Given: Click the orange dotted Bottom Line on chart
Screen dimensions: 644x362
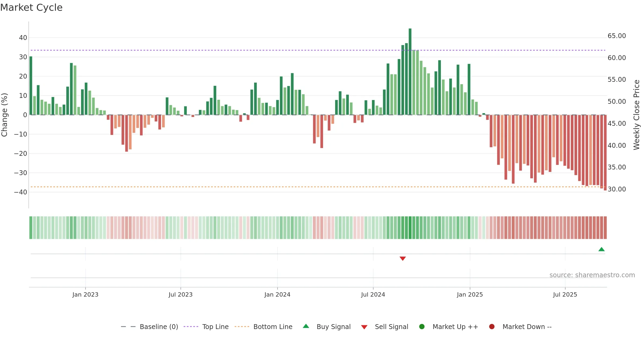Looking at the screenshot, I should tap(318, 187).
